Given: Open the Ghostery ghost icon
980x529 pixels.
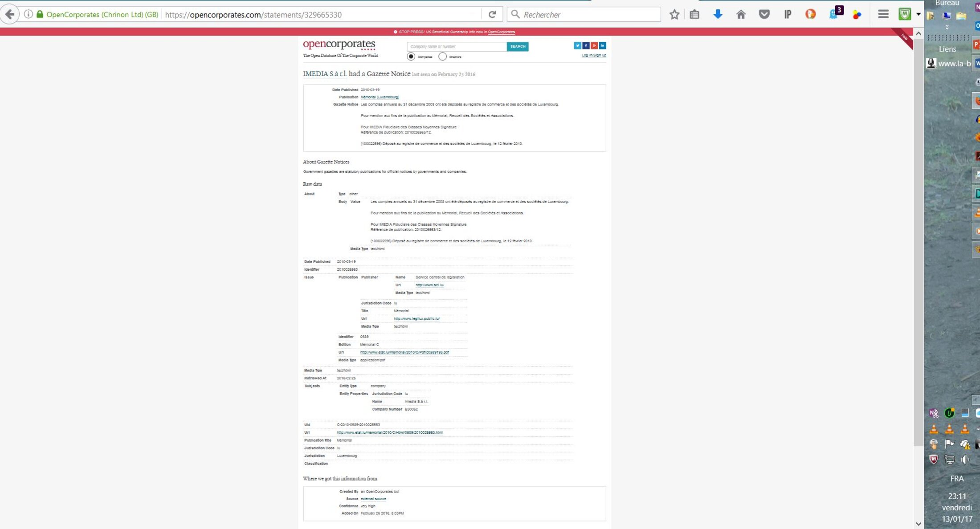Looking at the screenshot, I should pyautogui.click(x=834, y=14).
